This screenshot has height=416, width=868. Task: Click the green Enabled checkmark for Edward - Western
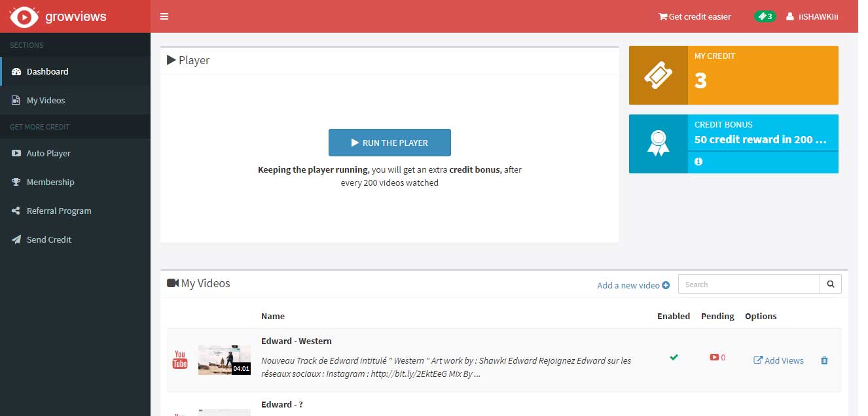[674, 357]
